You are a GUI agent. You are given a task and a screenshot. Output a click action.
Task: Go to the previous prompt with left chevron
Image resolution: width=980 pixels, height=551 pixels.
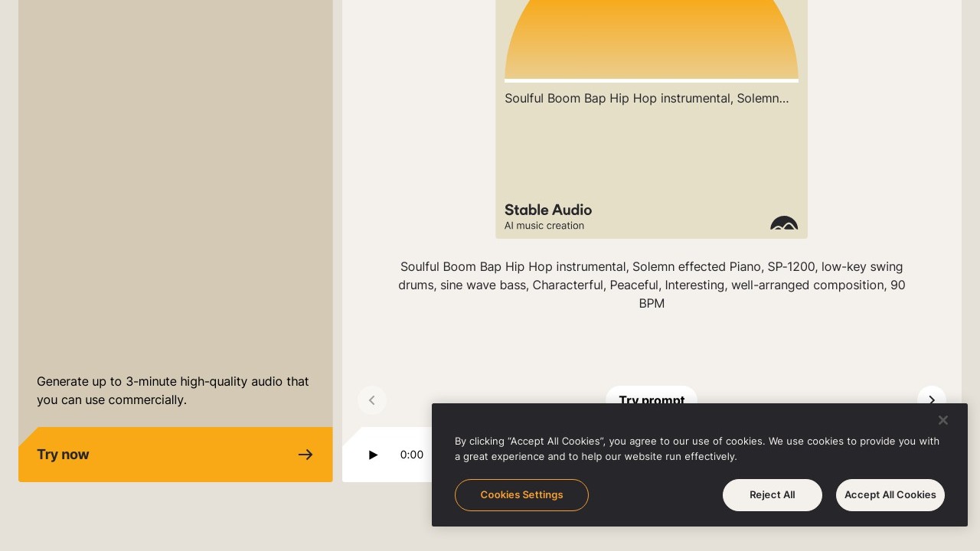pyautogui.click(x=372, y=399)
